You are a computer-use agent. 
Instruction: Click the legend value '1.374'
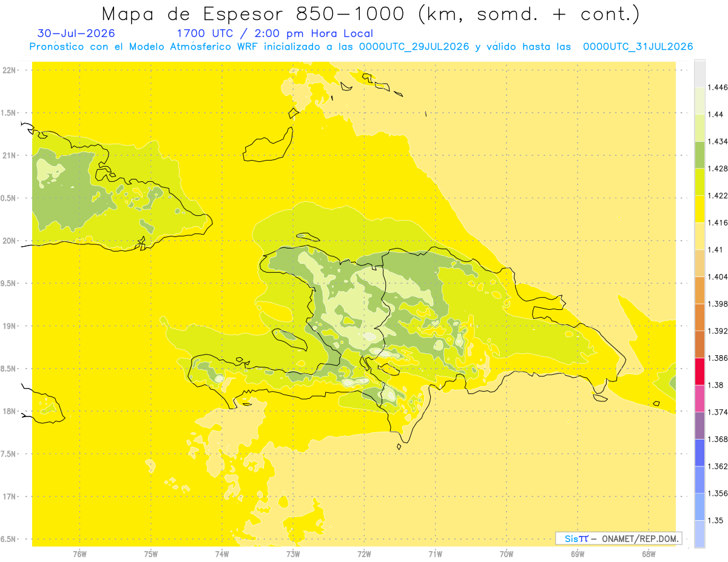click(718, 412)
